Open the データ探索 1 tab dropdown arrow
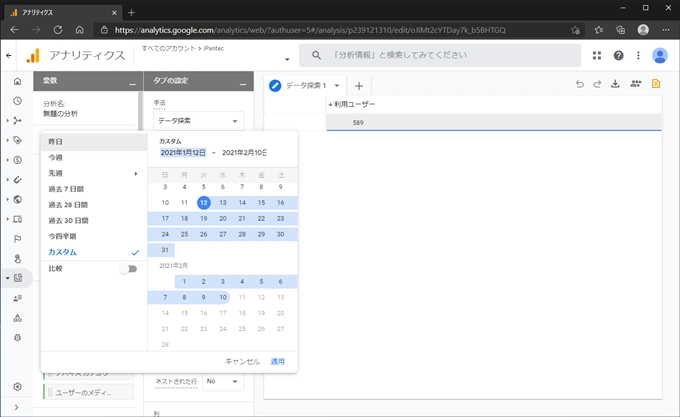680x417 pixels. 337,86
